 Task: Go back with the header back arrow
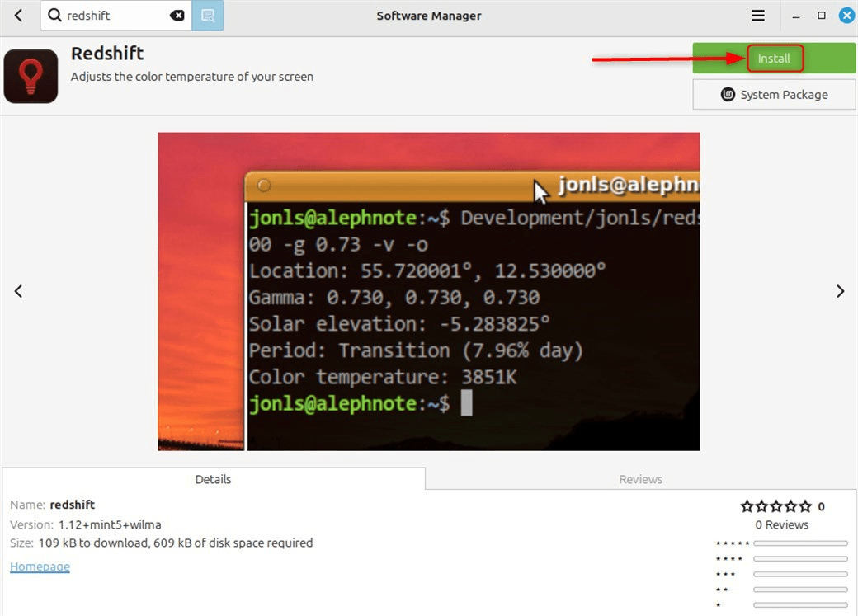pyautogui.click(x=19, y=16)
